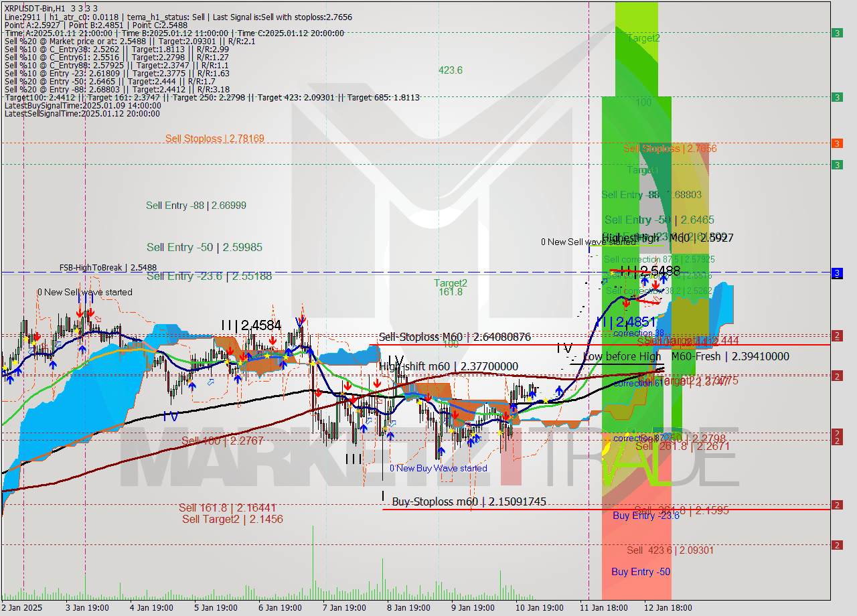Click the 'Sell %10 @ C_Entry61' line
The image size is (857, 616).
point(116,57)
